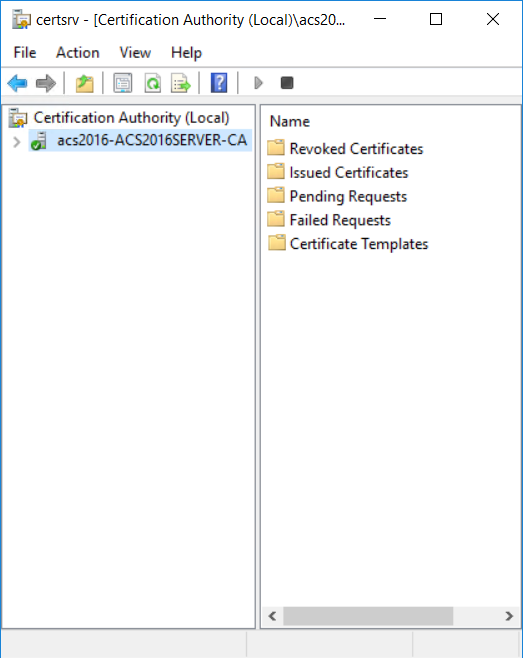Click the Export List toolbar icon
The image size is (523, 658).
coord(180,83)
